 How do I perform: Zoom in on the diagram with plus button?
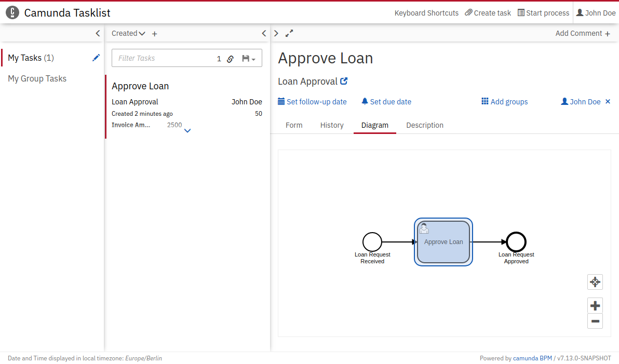tap(595, 306)
